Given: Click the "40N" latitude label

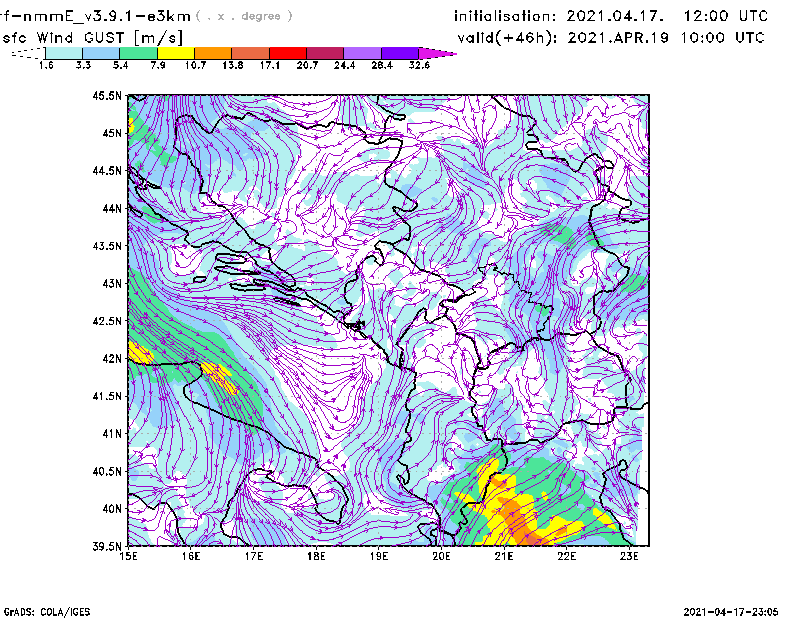Looking at the screenshot, I should click(112, 509).
